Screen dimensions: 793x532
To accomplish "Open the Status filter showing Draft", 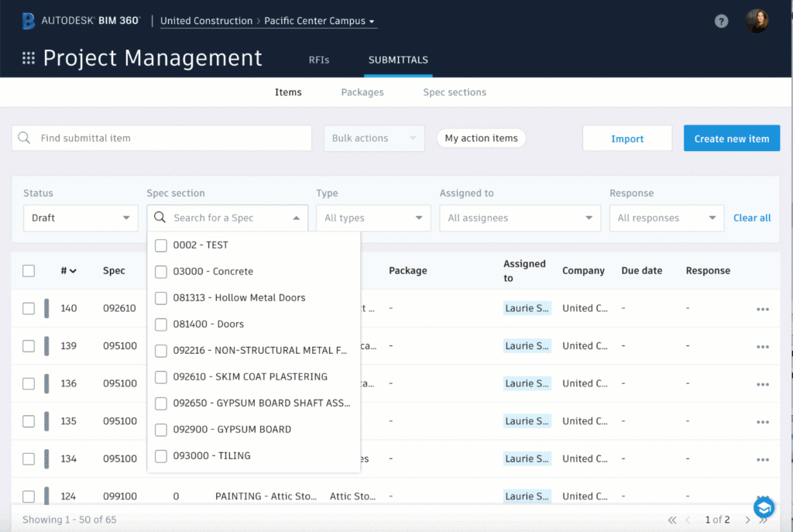I will click(80, 218).
